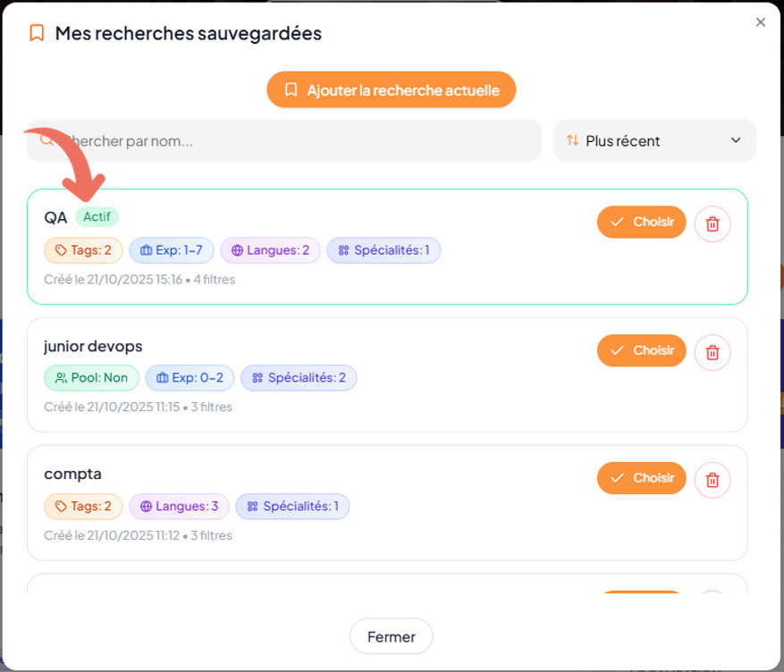Click the sort arrows icon

572,140
